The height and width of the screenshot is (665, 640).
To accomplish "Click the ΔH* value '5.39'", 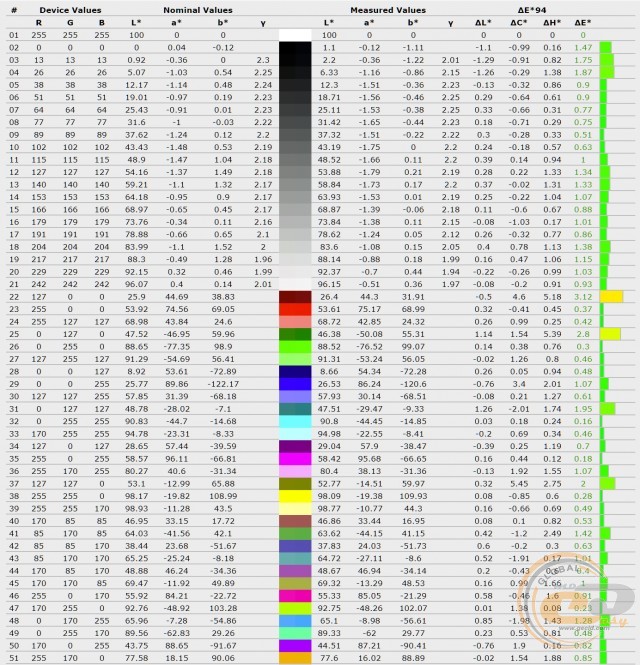I will pos(552,334).
